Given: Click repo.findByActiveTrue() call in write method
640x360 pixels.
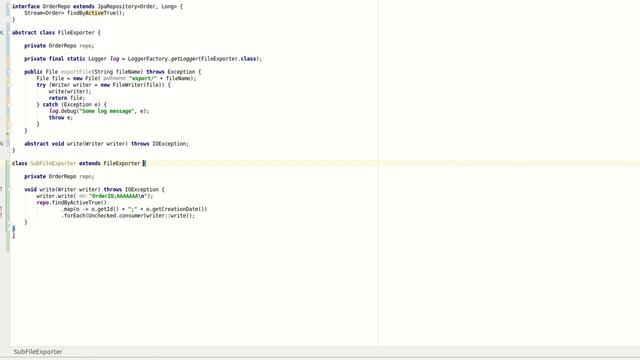Looking at the screenshot, I should (71, 202).
